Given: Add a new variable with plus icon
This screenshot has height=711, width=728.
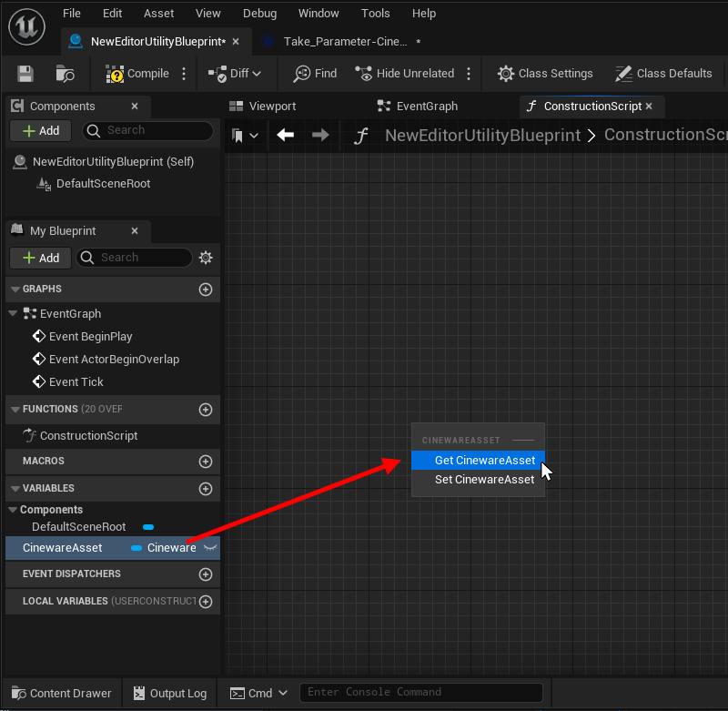Looking at the screenshot, I should pyautogui.click(x=205, y=489).
